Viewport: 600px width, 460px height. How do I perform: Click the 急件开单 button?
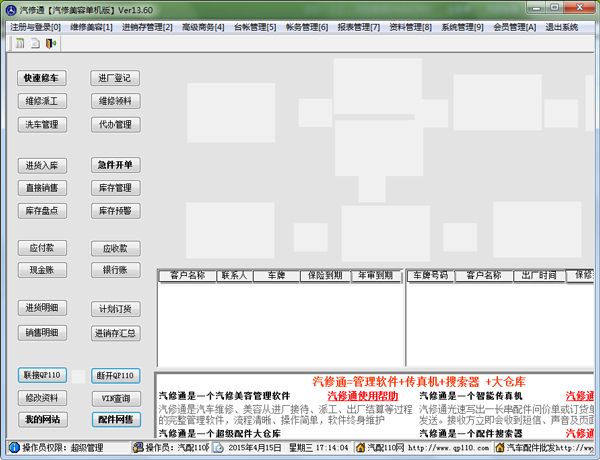click(116, 165)
